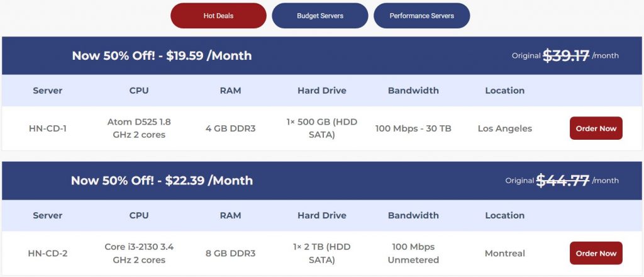
Task: Click the 2 TB HDD SATA drive cell
Action: pyautogui.click(x=322, y=254)
